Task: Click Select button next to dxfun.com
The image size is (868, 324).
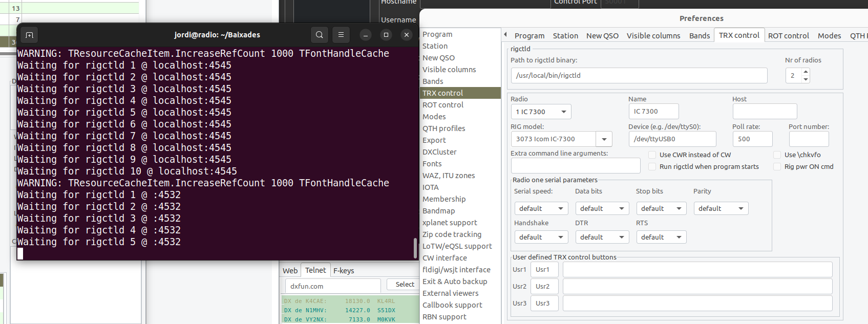Action: tap(405, 285)
